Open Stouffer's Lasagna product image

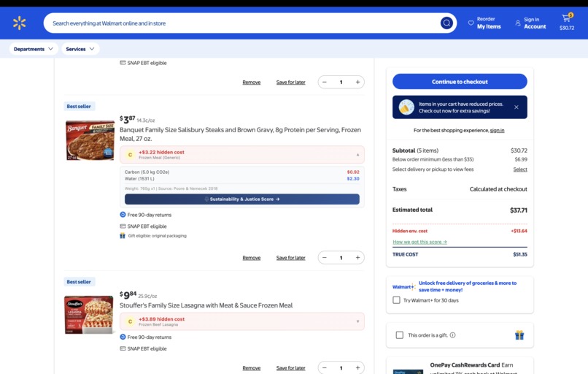click(x=89, y=315)
